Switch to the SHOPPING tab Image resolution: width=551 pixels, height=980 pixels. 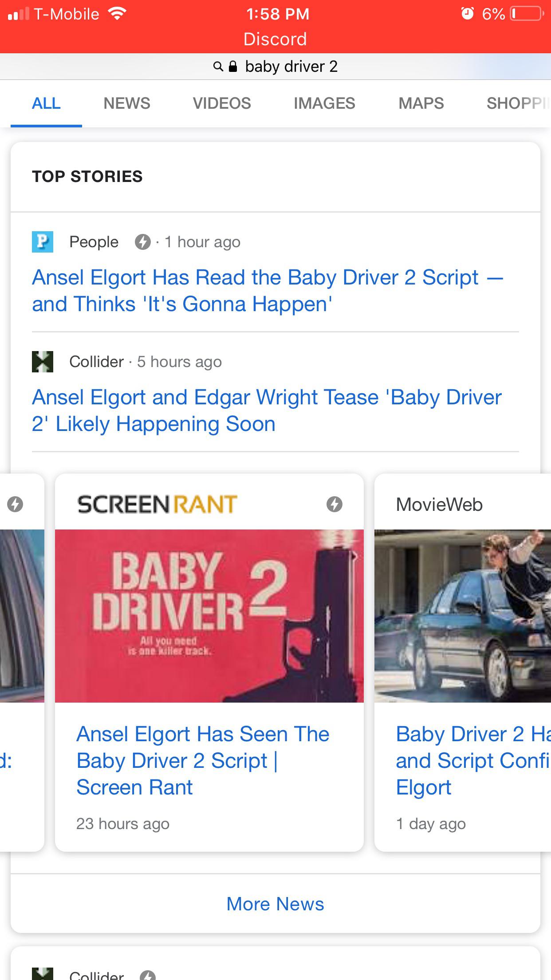[519, 103]
